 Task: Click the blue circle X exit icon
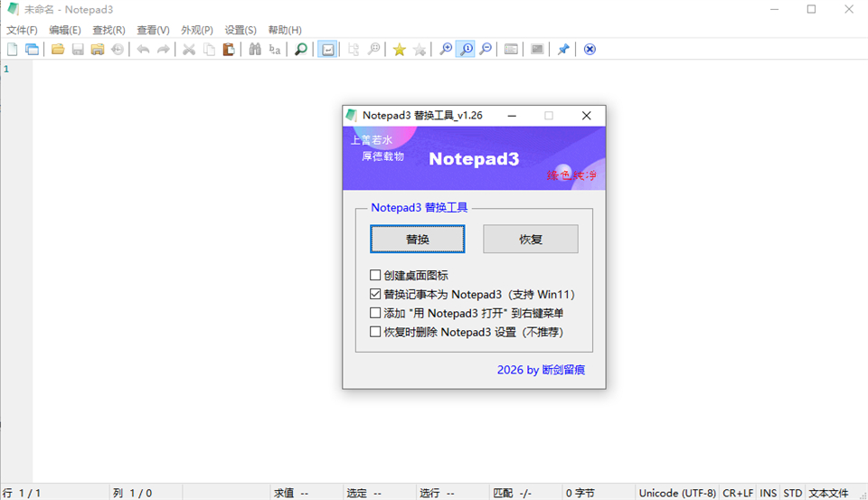(590, 50)
